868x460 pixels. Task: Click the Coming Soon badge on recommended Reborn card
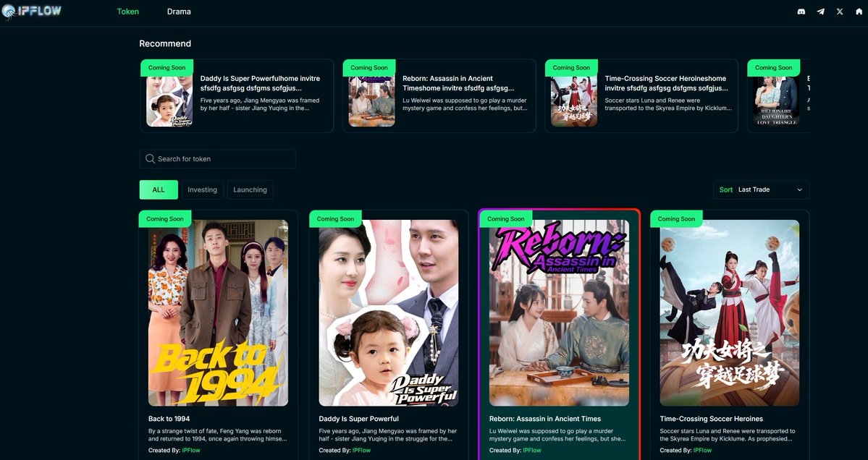(x=369, y=67)
